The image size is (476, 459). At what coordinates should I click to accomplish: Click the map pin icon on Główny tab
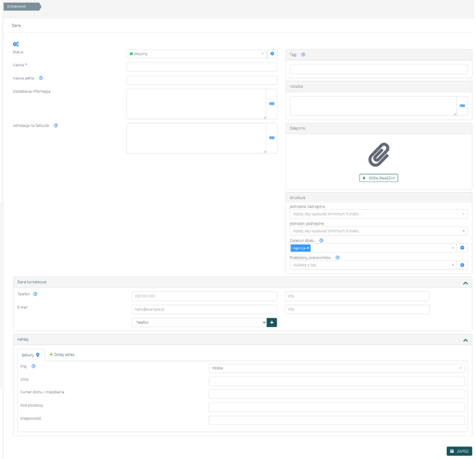(x=37, y=355)
